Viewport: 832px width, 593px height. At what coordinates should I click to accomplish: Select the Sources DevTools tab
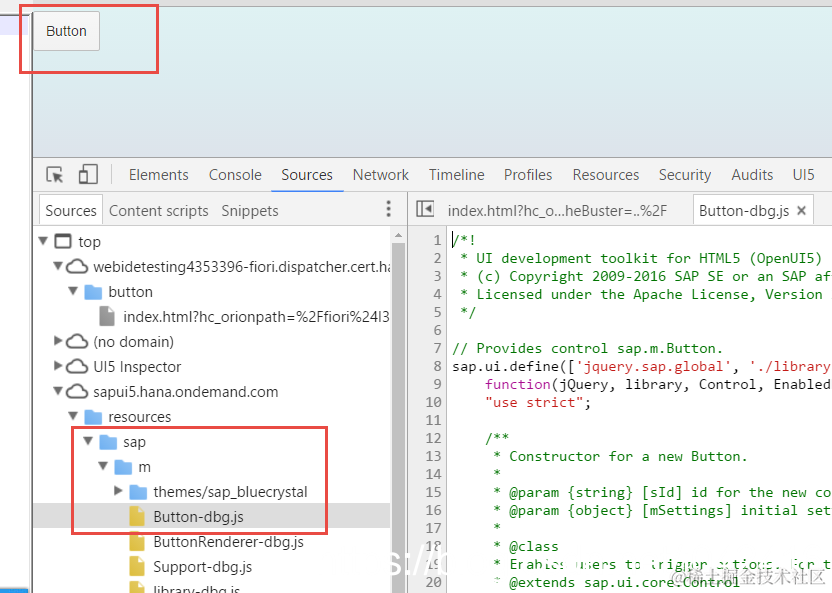point(307,175)
